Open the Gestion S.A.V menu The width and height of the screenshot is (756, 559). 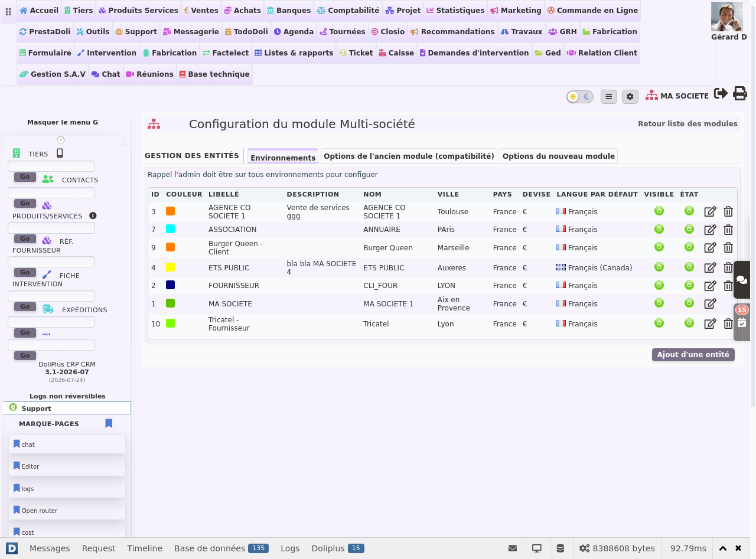tap(53, 74)
